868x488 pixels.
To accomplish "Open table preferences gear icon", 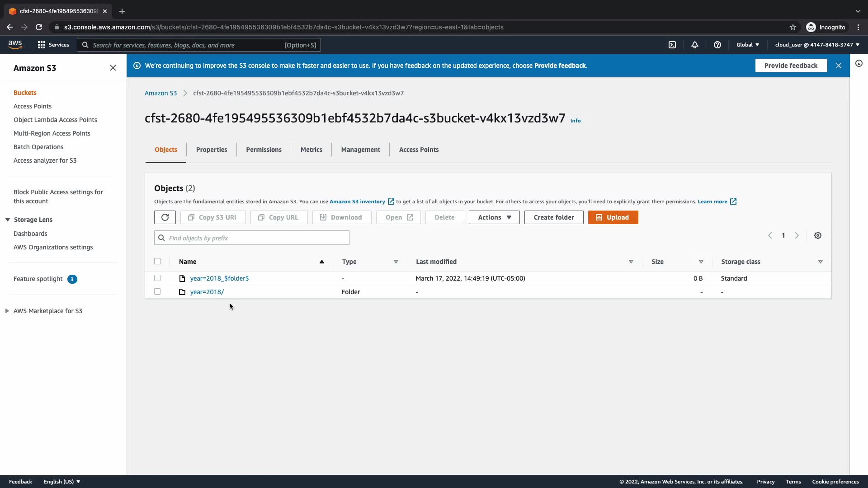I will [x=818, y=235].
